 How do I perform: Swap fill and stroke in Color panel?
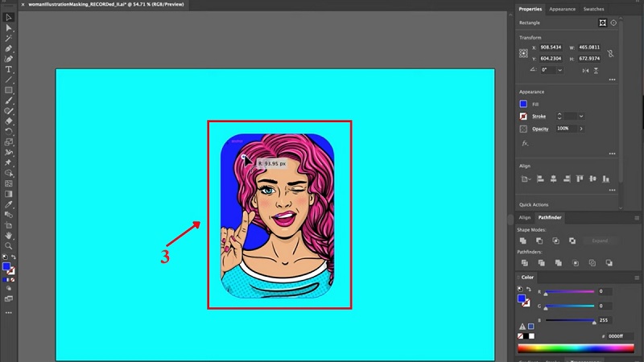coord(529,290)
